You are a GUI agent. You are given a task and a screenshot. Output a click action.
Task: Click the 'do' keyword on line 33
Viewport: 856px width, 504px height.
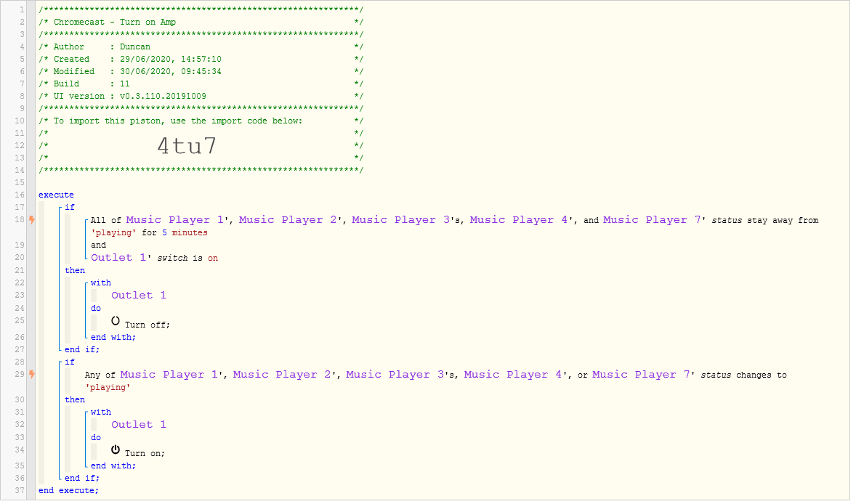click(95, 437)
